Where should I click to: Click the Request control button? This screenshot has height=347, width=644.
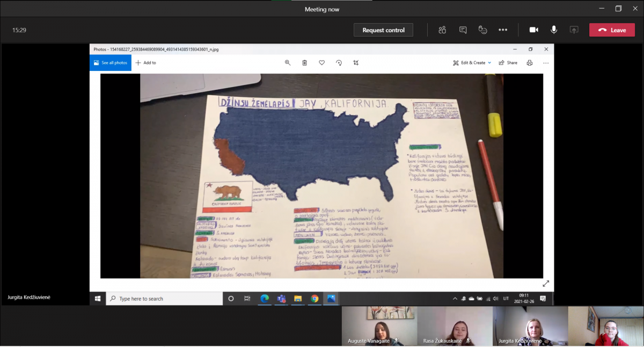[x=383, y=30]
